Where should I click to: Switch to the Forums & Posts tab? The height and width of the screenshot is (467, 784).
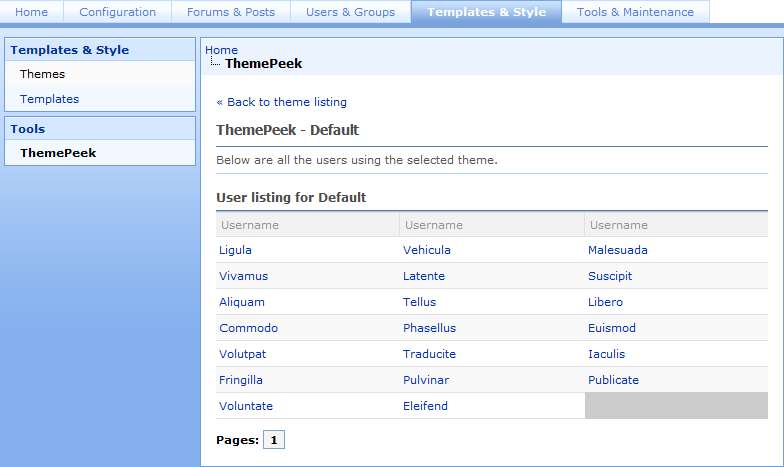tap(231, 12)
